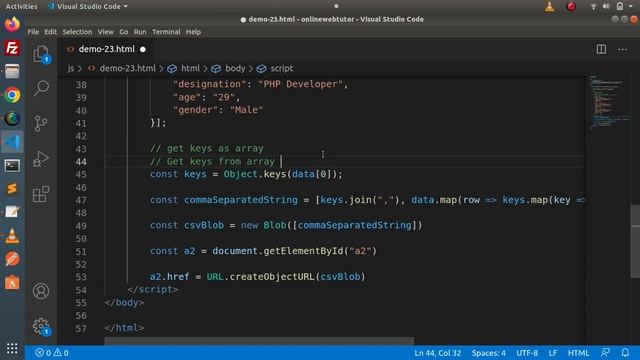Launch Firefox from the Ubuntu dock
Screen dimensions: 640x360
pyautogui.click(x=12, y=24)
